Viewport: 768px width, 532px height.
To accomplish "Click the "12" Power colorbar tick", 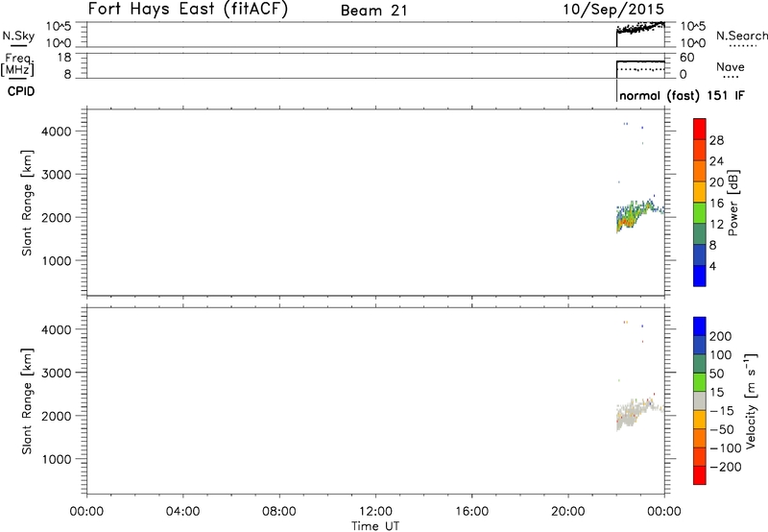I will click(x=716, y=225).
